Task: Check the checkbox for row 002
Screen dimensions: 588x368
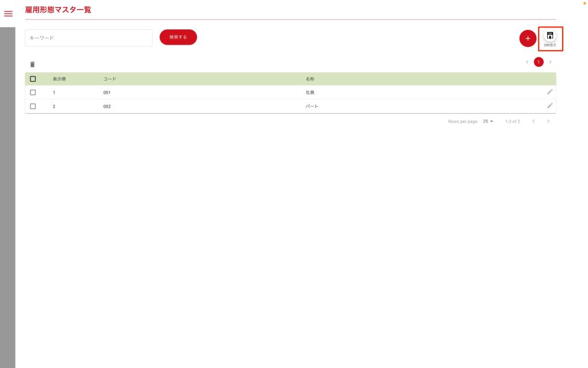Action: [x=33, y=106]
